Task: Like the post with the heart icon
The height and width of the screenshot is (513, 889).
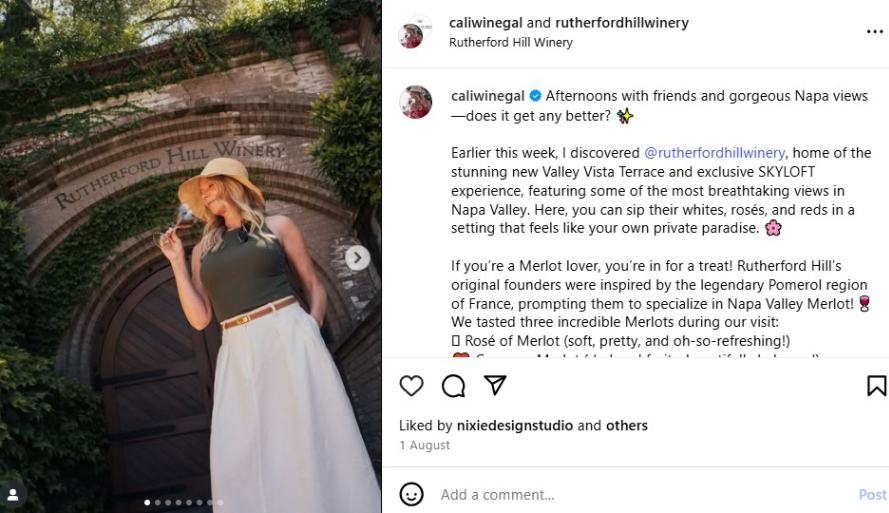Action: (411, 385)
